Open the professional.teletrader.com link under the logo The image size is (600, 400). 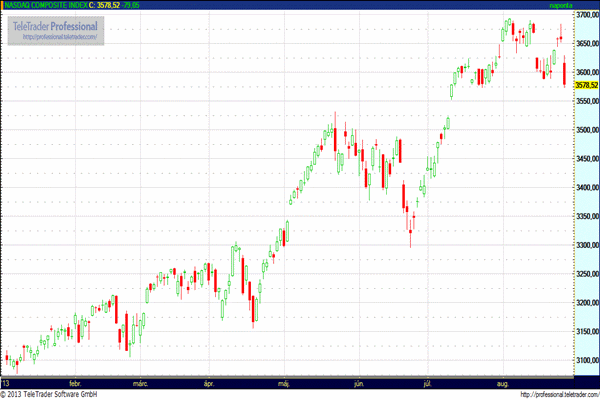(x=57, y=37)
